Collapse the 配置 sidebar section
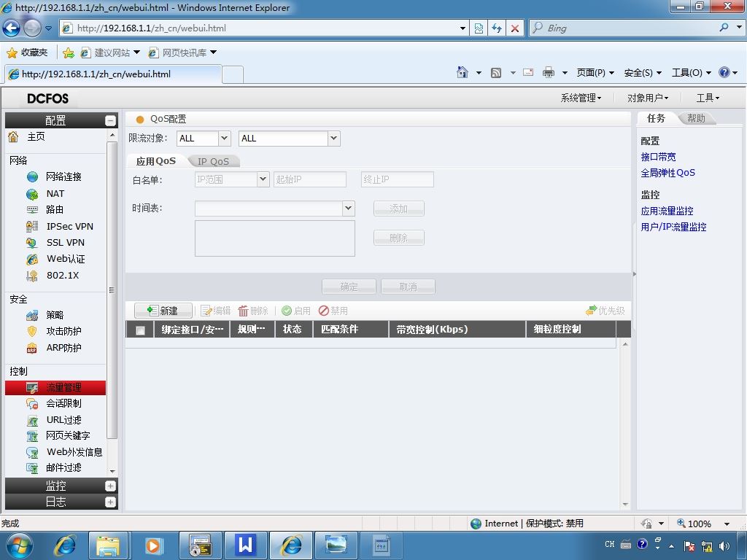747x560 pixels. pos(111,120)
